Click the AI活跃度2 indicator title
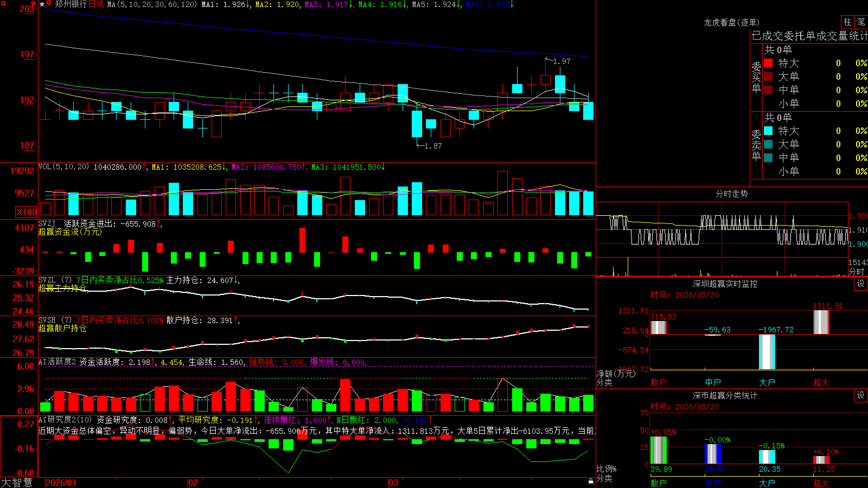This screenshot has width=868, height=488. pos(58,362)
